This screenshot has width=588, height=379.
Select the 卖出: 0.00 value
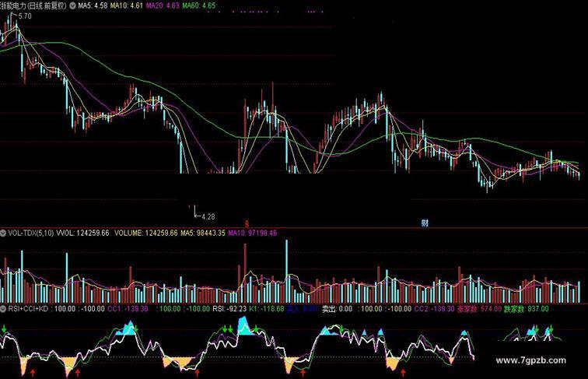click(337, 309)
